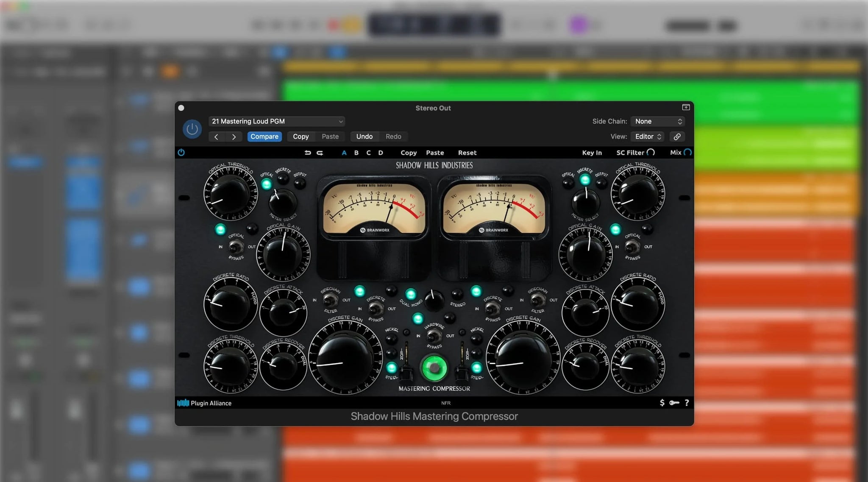This screenshot has width=868, height=482.
Task: Open the Side Chain dropdown set to None
Action: [657, 121]
